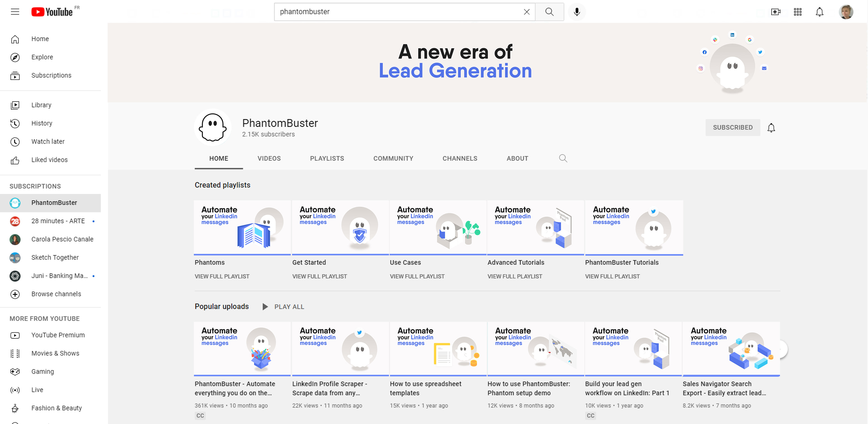The image size is (868, 424).
Task: Click the Created playlists heading
Action: [x=222, y=185]
